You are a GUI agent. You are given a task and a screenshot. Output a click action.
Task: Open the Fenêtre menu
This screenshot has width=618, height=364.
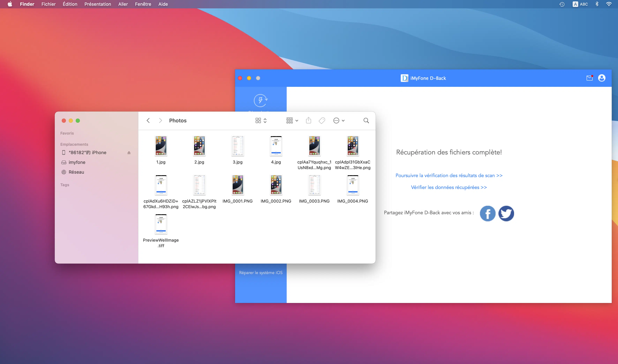(143, 4)
